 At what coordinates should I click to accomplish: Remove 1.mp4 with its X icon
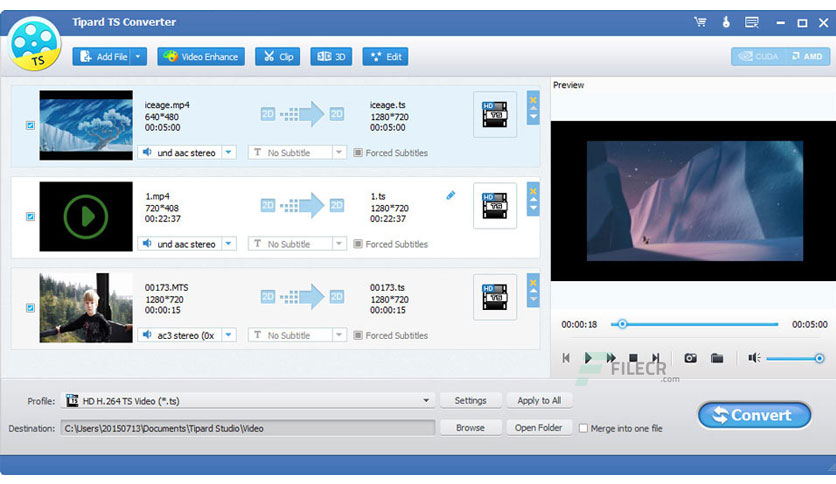click(x=533, y=191)
